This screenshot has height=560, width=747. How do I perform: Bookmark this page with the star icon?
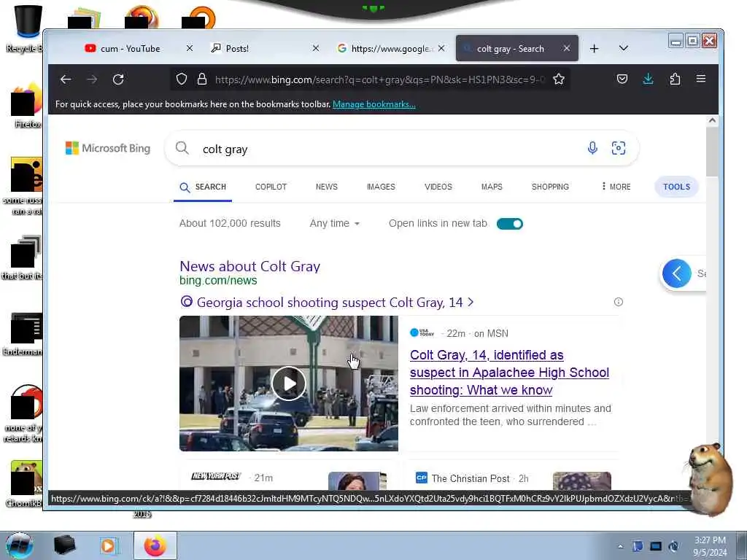(x=559, y=79)
